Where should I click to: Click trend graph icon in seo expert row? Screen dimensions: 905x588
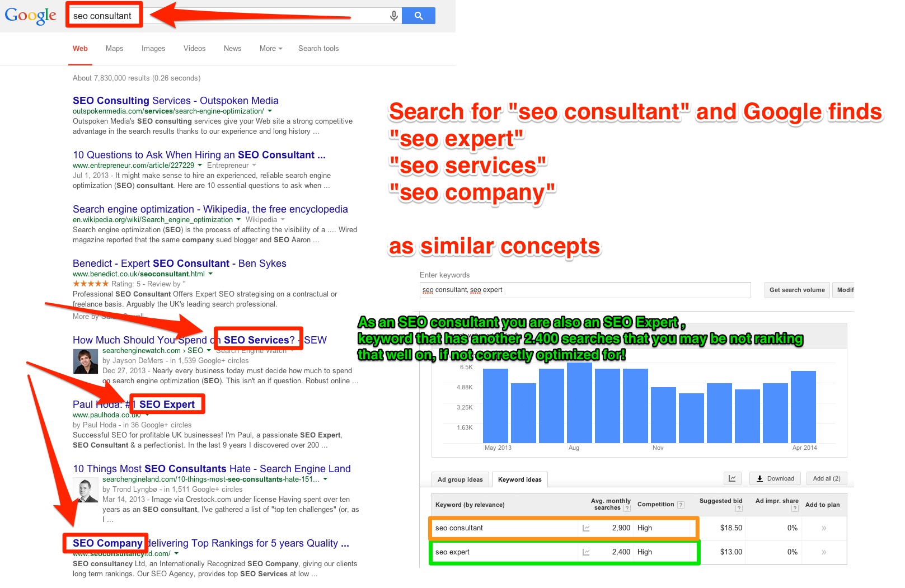point(586,552)
